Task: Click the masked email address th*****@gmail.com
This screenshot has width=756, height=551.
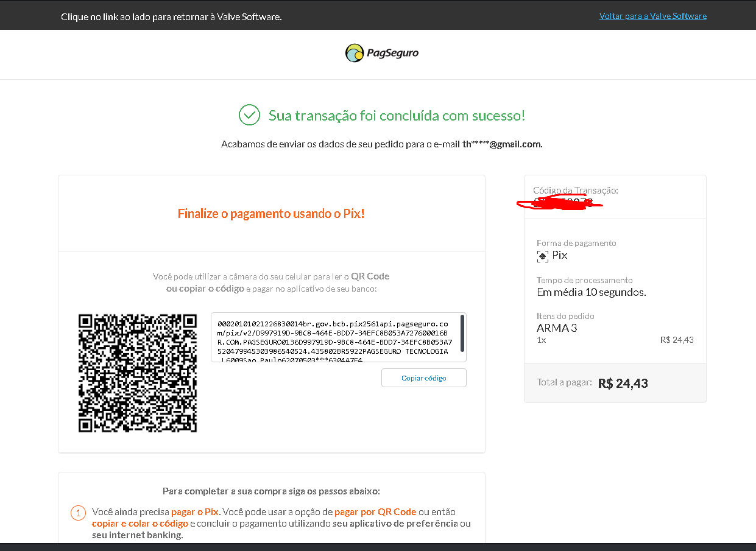Action: [x=502, y=144]
